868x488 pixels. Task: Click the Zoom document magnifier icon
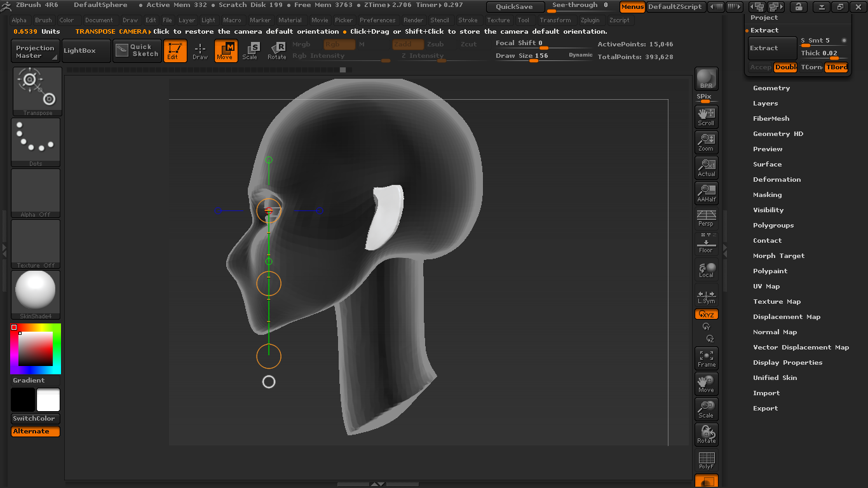tap(706, 142)
